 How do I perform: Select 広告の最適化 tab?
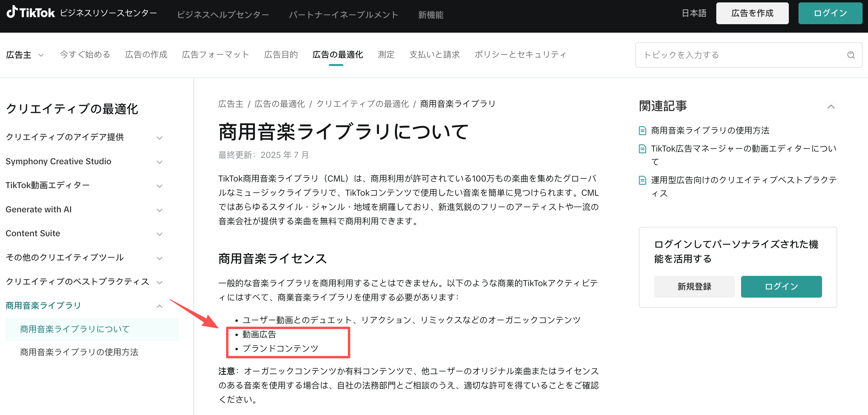tap(338, 54)
